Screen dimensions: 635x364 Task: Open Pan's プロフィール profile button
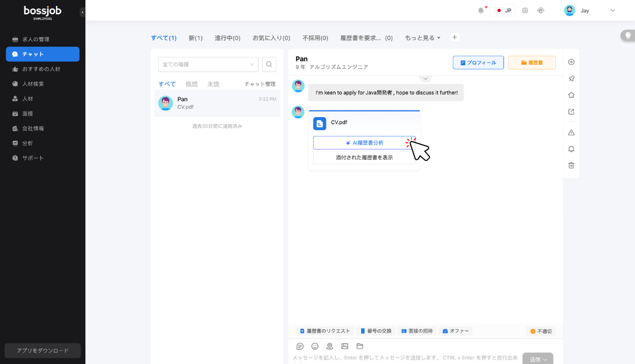pos(478,63)
